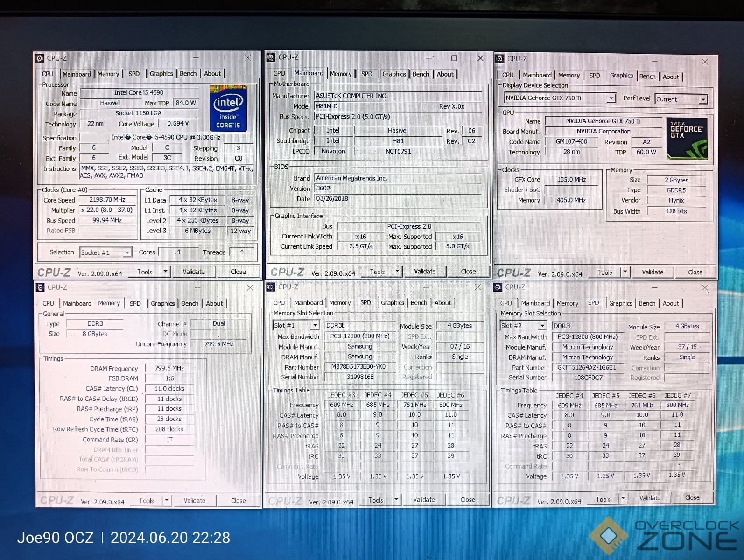Maximize the ASUSTeK Mainboard window
Image resolution: width=744 pixels, height=560 pixels.
(454, 58)
